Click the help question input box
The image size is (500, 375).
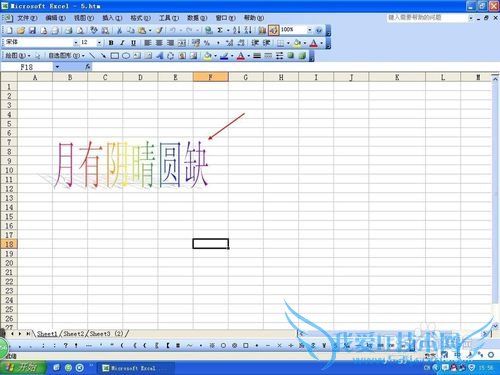(427, 18)
